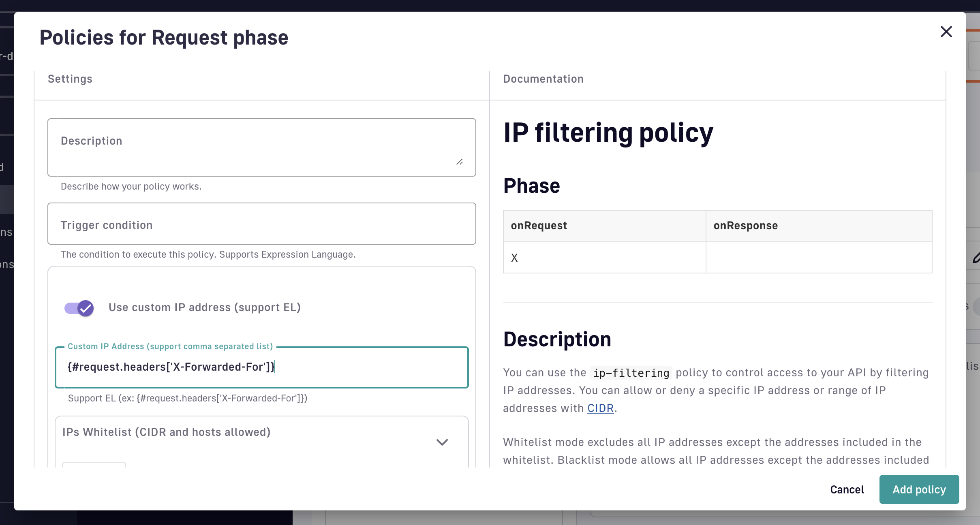Click into the Trigger condition field
980x525 pixels.
(x=261, y=224)
